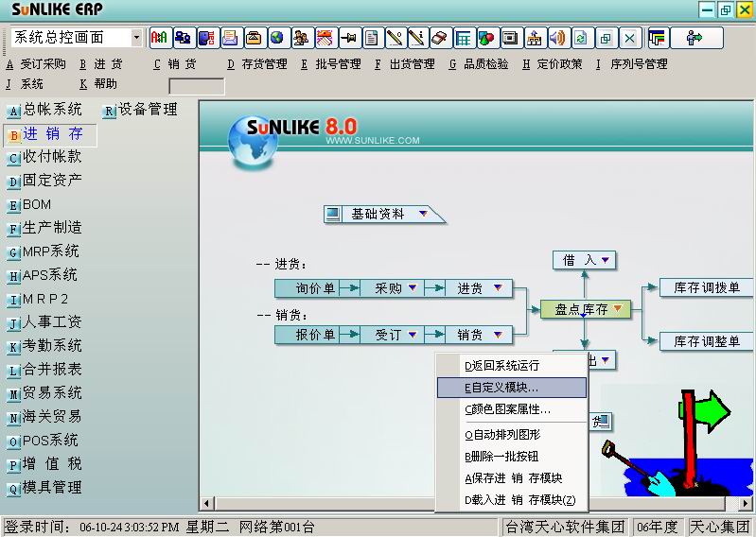
Task: Select the A 总帐系统 module
Action: click(x=44, y=110)
